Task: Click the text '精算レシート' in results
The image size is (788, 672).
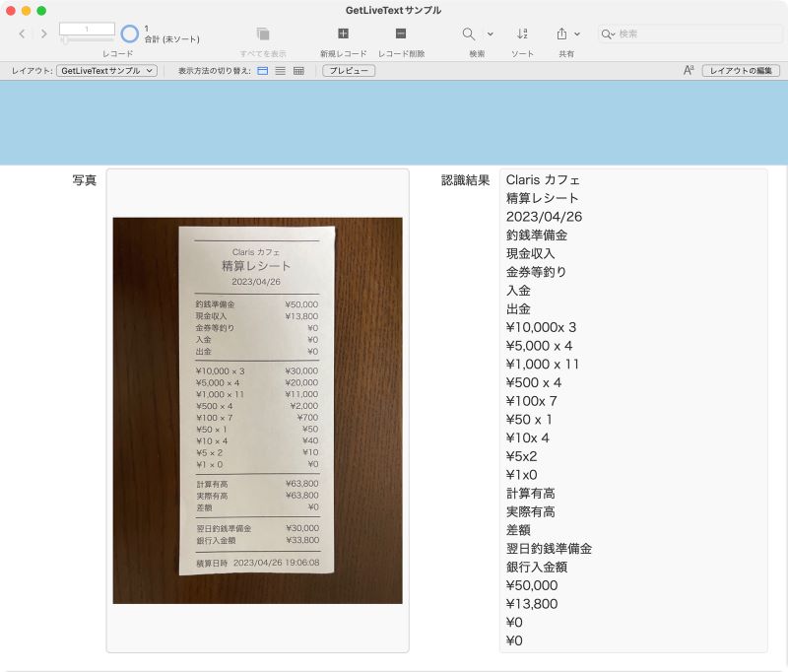Action: (x=543, y=198)
